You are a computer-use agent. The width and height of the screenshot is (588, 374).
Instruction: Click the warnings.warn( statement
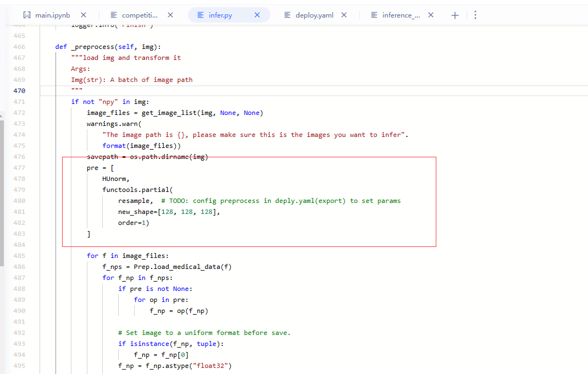114,124
